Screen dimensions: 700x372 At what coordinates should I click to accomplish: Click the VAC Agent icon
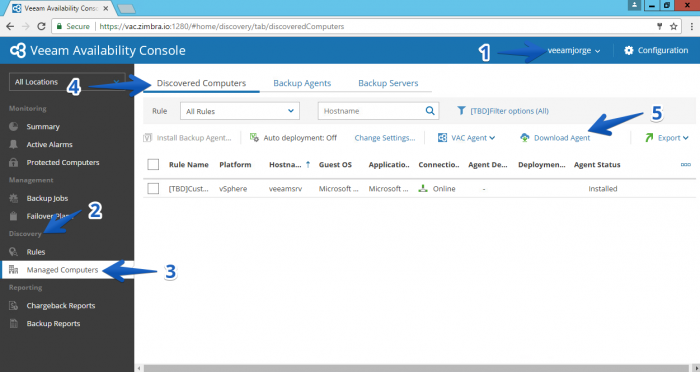[x=442, y=138]
